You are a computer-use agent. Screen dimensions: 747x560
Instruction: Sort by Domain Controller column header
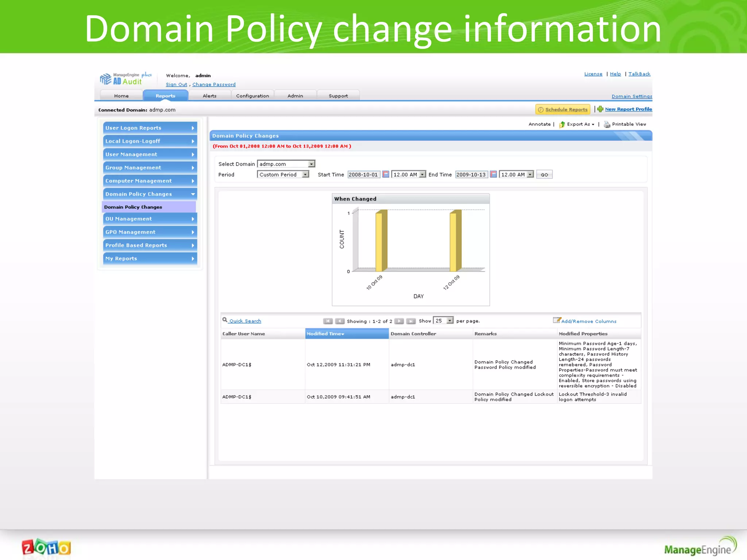pyautogui.click(x=431, y=334)
